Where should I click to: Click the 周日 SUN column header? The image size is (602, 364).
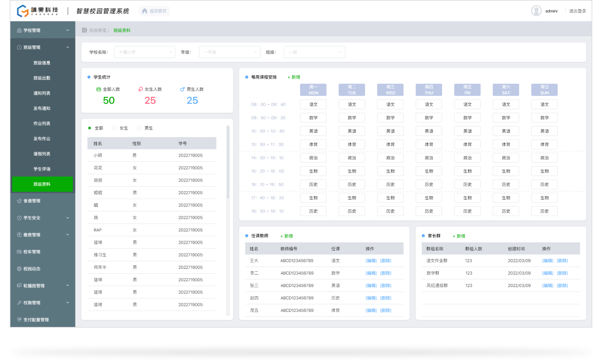pos(544,90)
